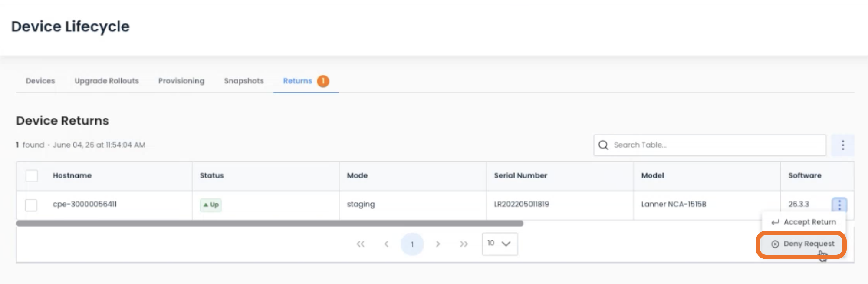Screen dimensions: 868x284
Task: Switch to the Devices tab
Action: click(x=40, y=81)
